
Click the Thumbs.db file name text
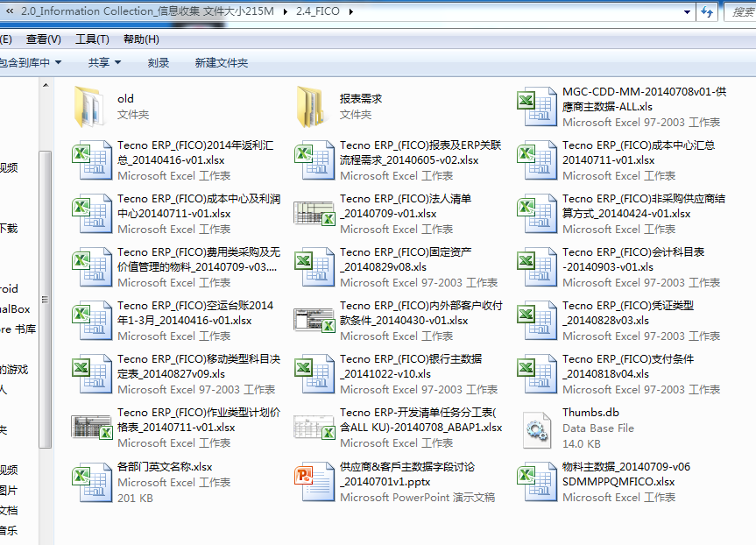coord(590,413)
